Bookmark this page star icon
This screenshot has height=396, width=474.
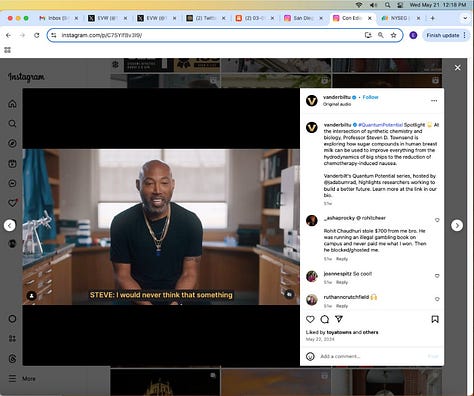click(x=394, y=35)
